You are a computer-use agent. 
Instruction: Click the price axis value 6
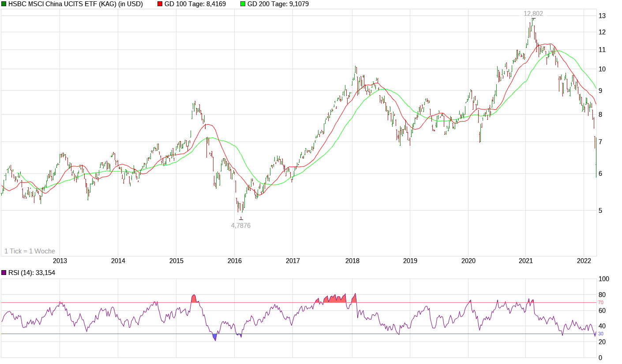600,174
